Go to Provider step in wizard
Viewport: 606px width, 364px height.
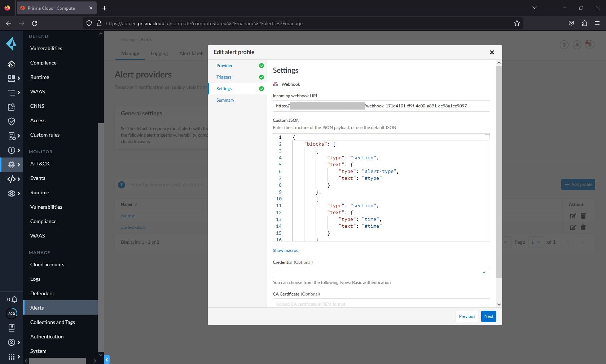(224, 66)
